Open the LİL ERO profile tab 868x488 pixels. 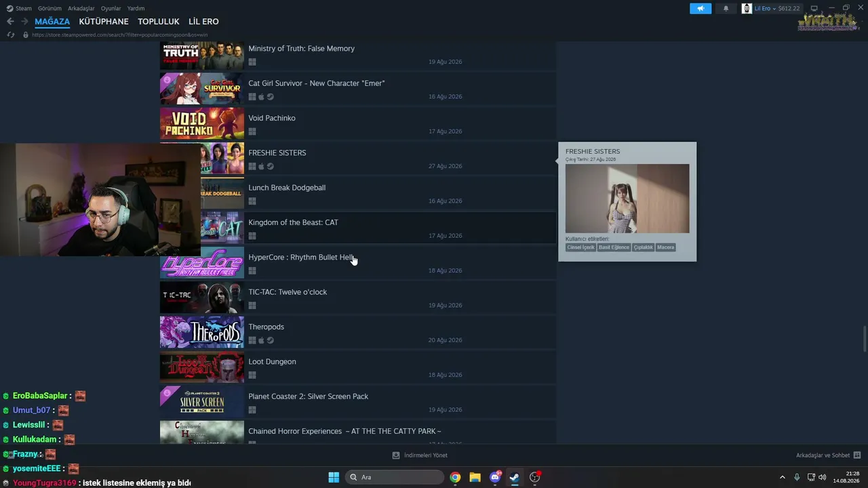[203, 22]
